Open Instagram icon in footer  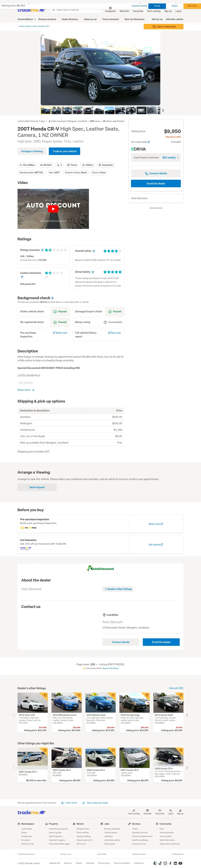click(165, 863)
